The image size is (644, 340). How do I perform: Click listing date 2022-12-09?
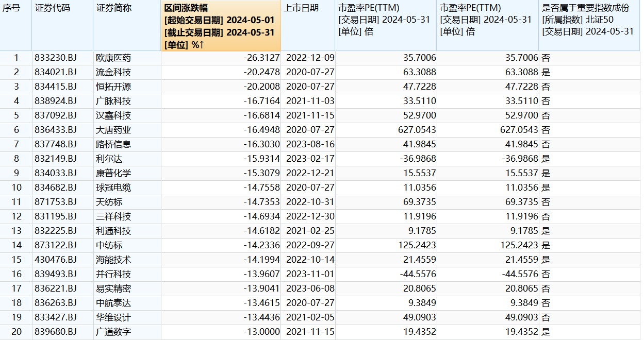(x=310, y=58)
